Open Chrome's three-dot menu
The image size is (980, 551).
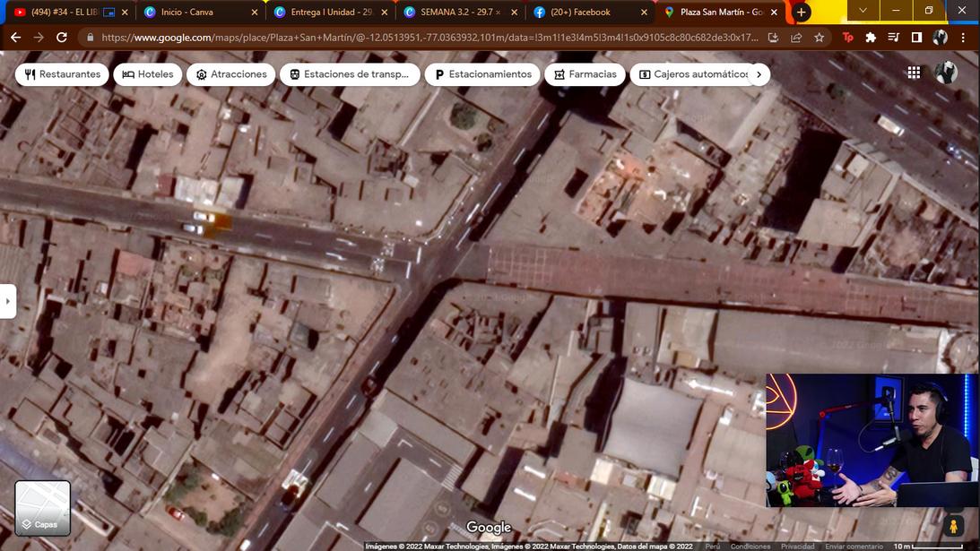pyautogui.click(x=963, y=38)
